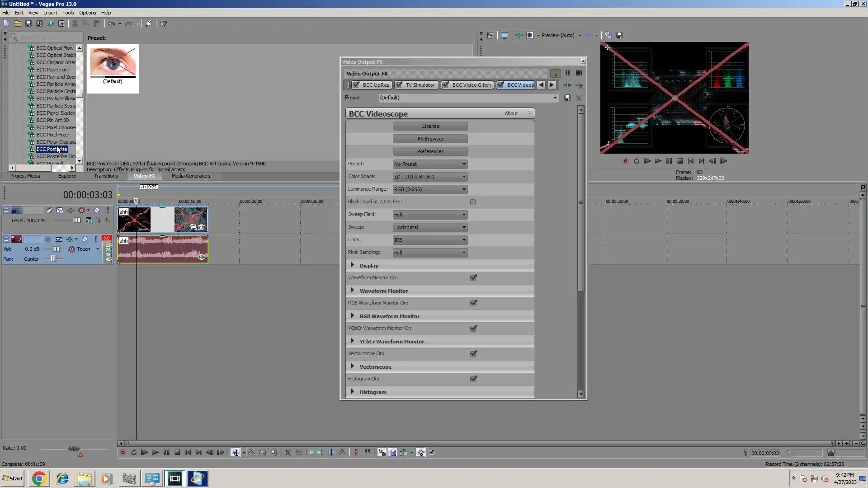Click the Preferences button

(x=430, y=151)
